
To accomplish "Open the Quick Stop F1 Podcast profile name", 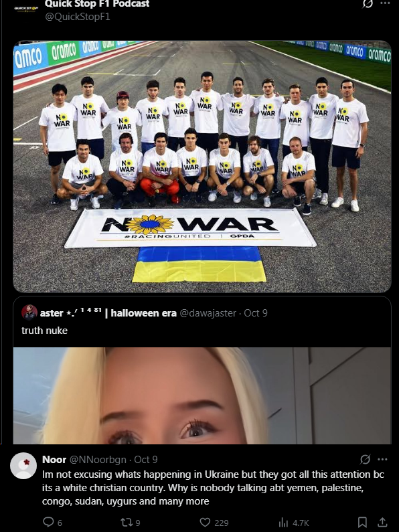I will (x=97, y=4).
